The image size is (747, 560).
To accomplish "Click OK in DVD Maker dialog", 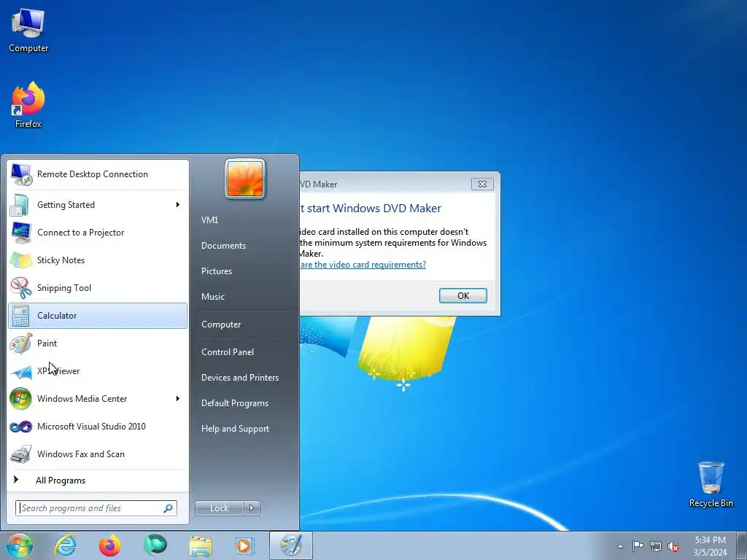I will click(x=462, y=296).
